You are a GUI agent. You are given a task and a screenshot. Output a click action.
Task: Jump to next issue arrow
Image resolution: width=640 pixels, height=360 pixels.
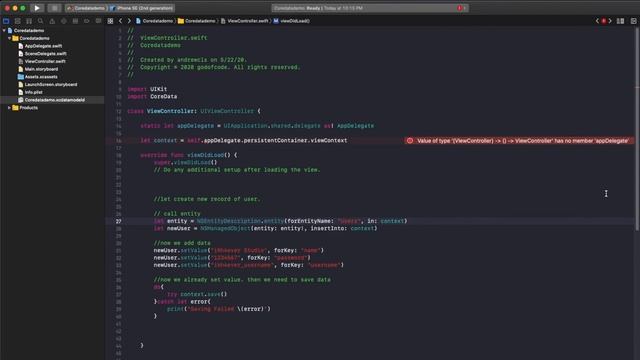(x=610, y=21)
